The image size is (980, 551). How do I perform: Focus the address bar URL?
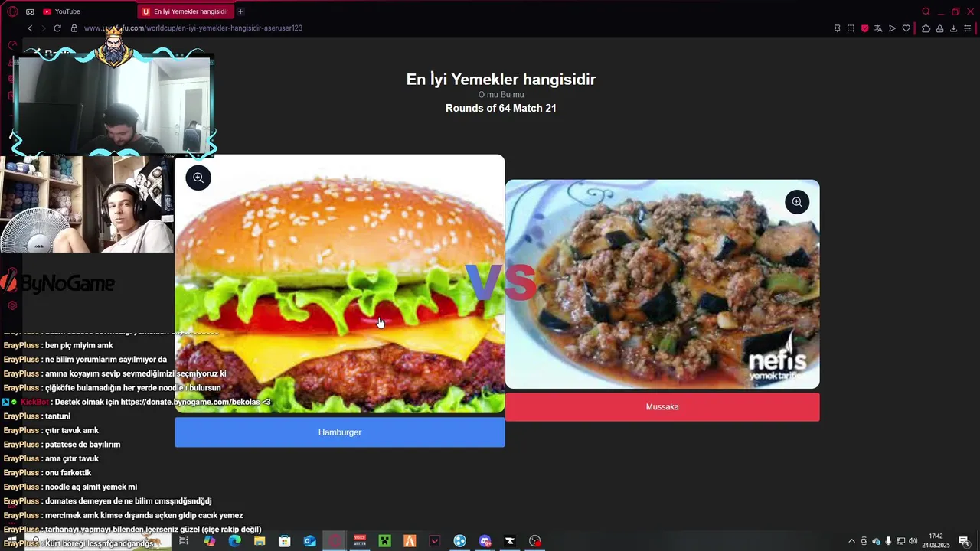(x=193, y=28)
